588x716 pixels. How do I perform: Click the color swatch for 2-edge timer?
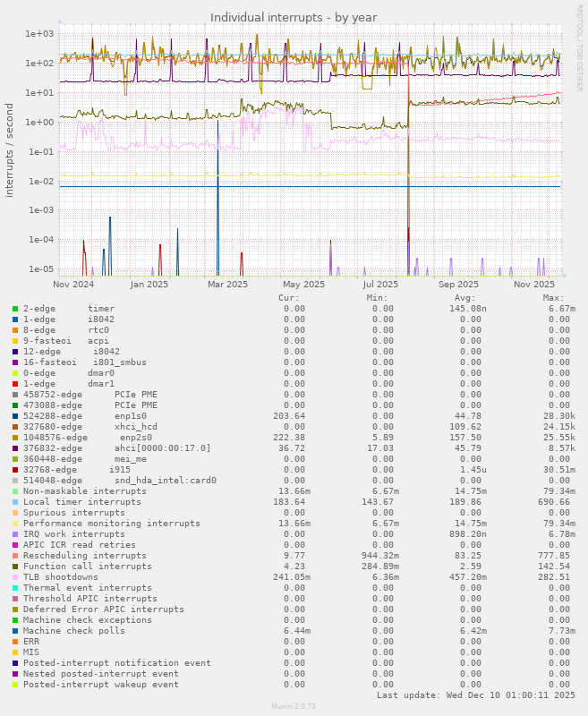[15, 308]
